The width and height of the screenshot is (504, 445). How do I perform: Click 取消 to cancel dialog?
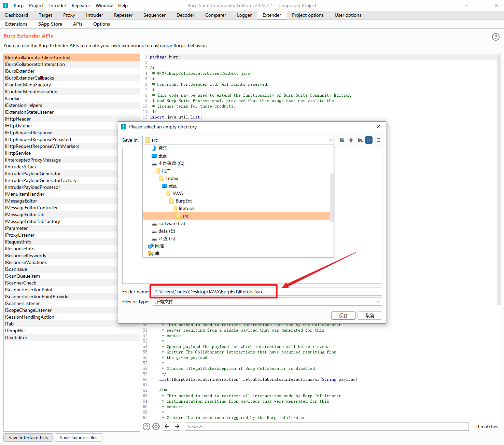pyautogui.click(x=370, y=316)
